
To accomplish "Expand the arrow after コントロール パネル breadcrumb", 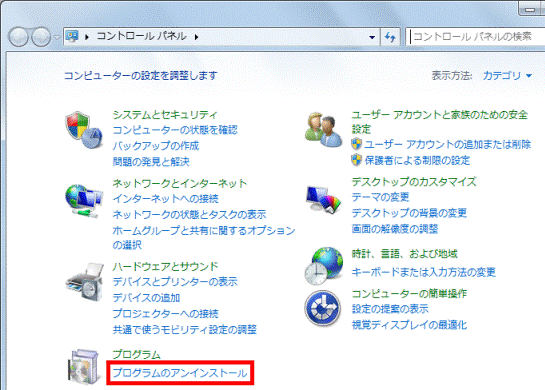I will 196,37.
